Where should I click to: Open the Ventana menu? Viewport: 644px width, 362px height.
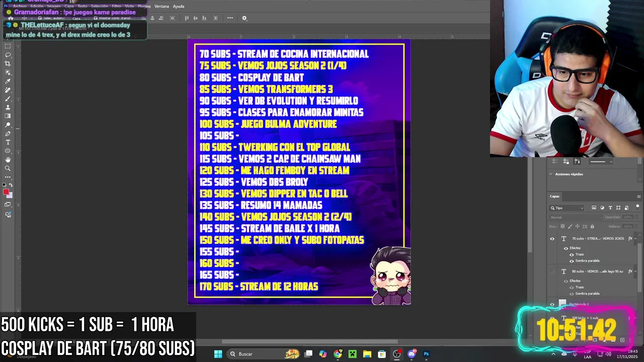[162, 7]
